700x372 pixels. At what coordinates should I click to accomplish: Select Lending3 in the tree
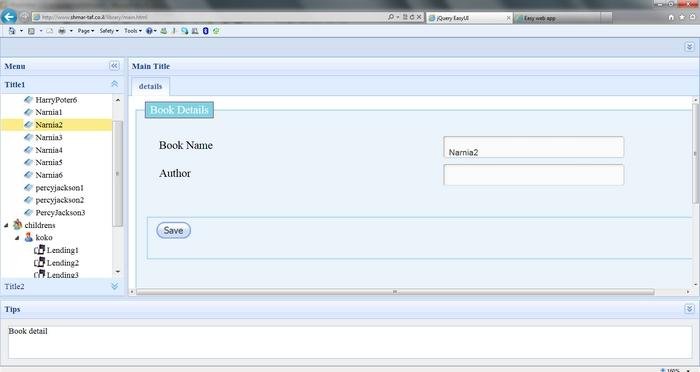coord(62,274)
